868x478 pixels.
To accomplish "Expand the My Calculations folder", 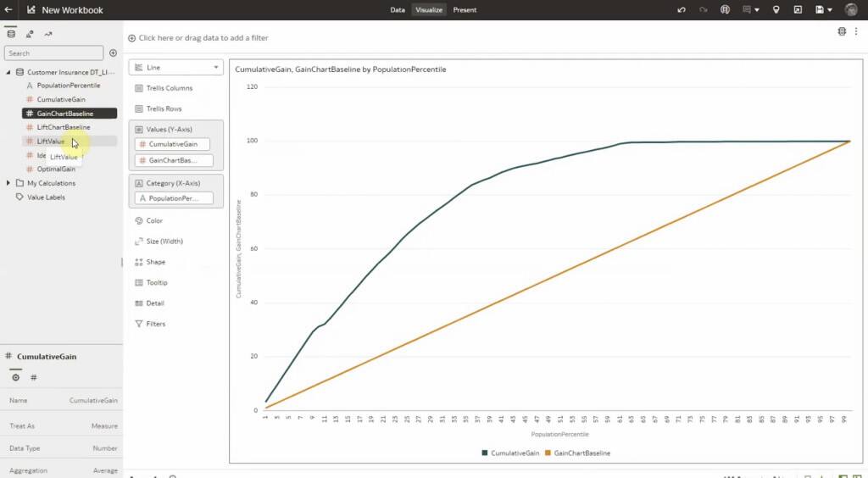I will [8, 183].
